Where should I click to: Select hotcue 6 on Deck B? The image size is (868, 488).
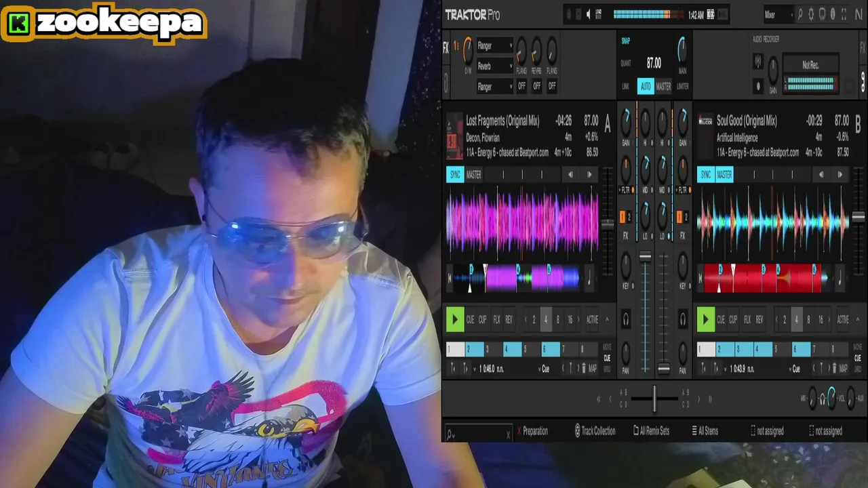point(802,350)
